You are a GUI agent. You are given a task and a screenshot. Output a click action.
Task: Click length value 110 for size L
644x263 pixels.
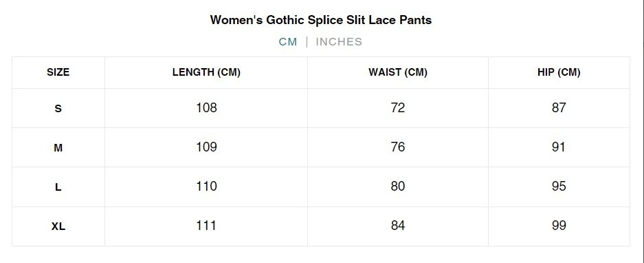click(x=206, y=187)
